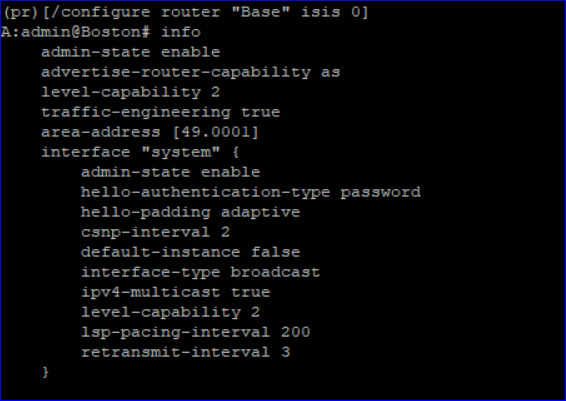
Task: Select the area-address [49.0001] value
Action: pyautogui.click(x=215, y=132)
